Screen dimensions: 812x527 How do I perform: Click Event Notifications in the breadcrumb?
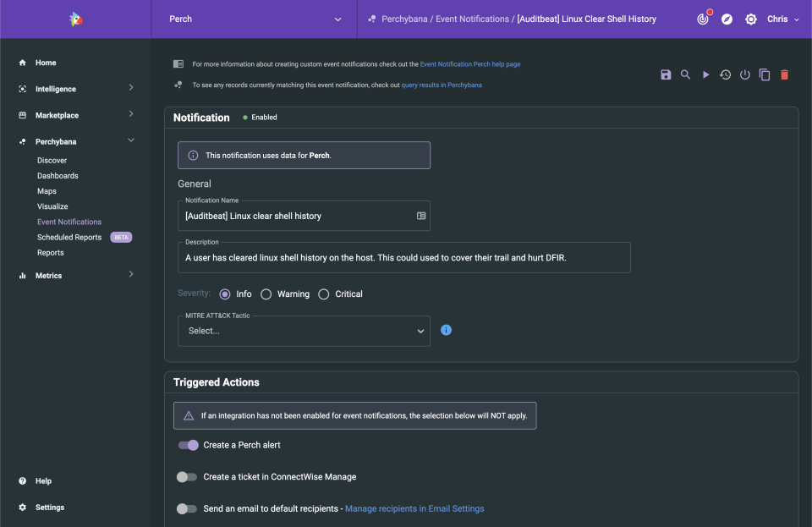tap(472, 19)
